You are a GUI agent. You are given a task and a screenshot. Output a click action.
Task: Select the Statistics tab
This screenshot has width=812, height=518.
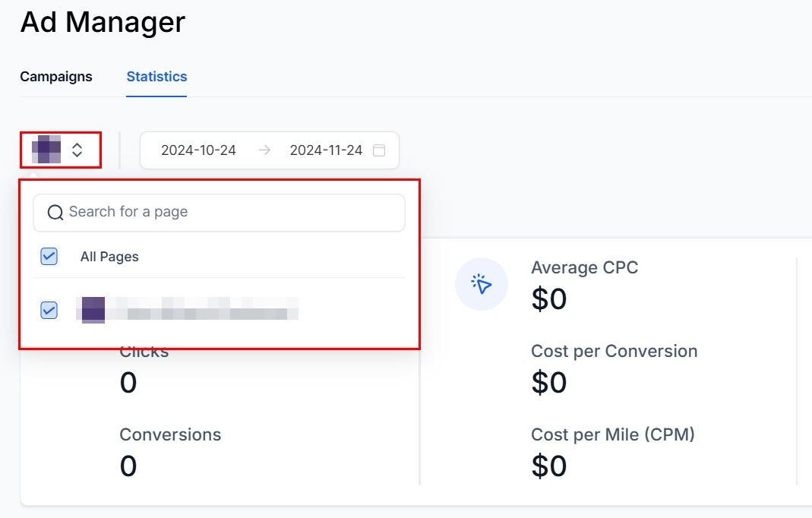[x=156, y=77]
